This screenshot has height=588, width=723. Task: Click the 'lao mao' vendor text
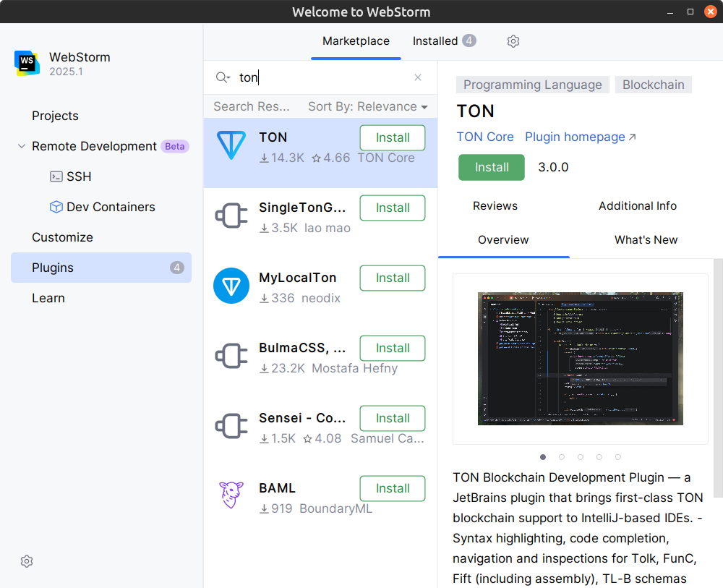pos(328,229)
